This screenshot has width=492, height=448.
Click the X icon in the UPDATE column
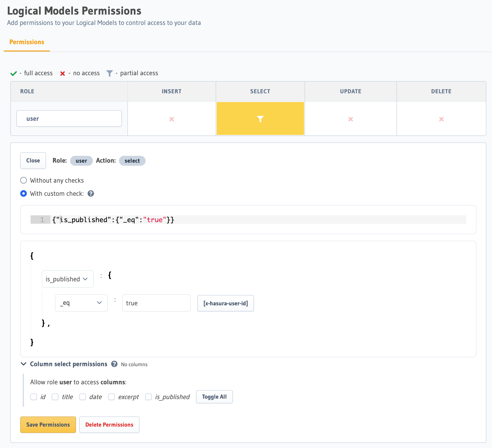tap(351, 119)
